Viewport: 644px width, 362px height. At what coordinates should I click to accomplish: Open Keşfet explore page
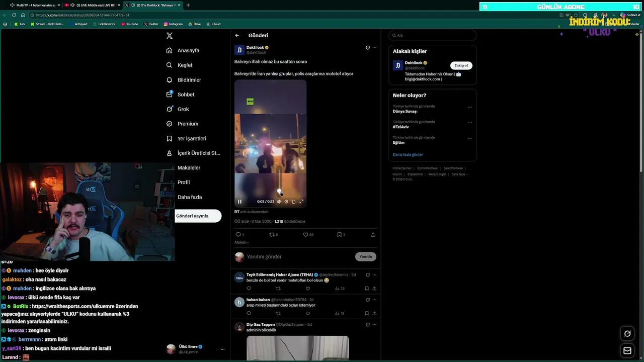click(x=180, y=65)
